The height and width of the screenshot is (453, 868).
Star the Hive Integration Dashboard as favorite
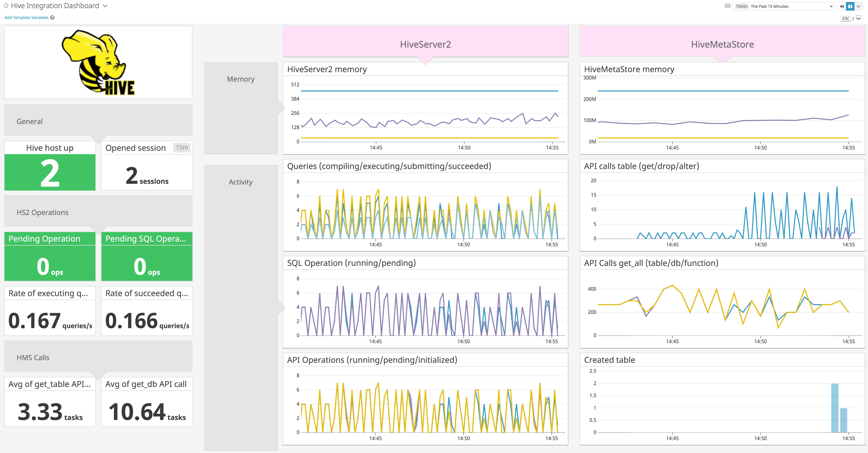(6, 6)
